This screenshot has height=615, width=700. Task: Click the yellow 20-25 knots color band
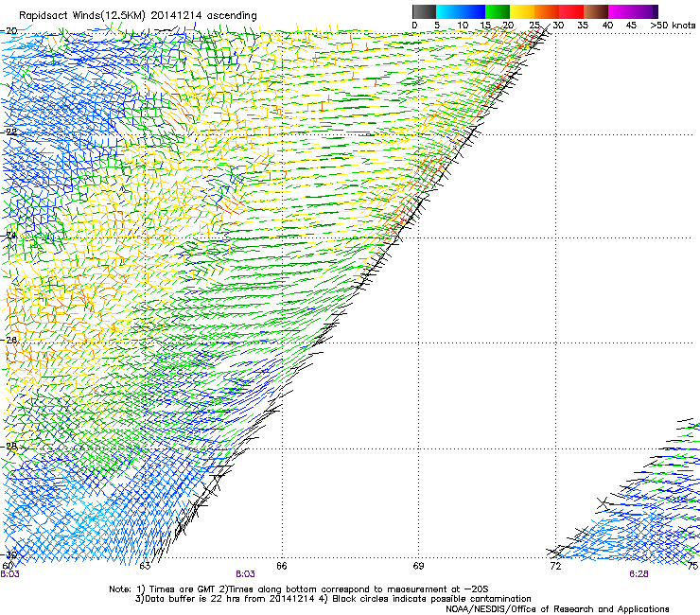[522, 11]
